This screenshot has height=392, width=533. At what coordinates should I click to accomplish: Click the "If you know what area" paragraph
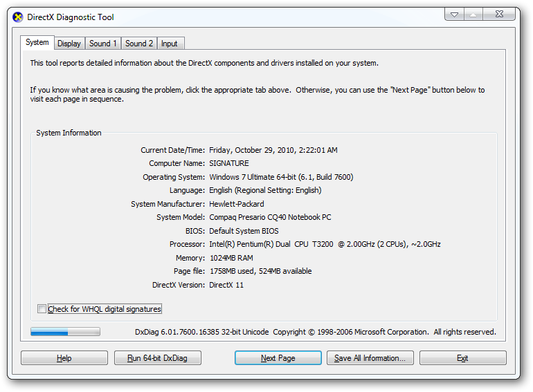[x=258, y=94]
